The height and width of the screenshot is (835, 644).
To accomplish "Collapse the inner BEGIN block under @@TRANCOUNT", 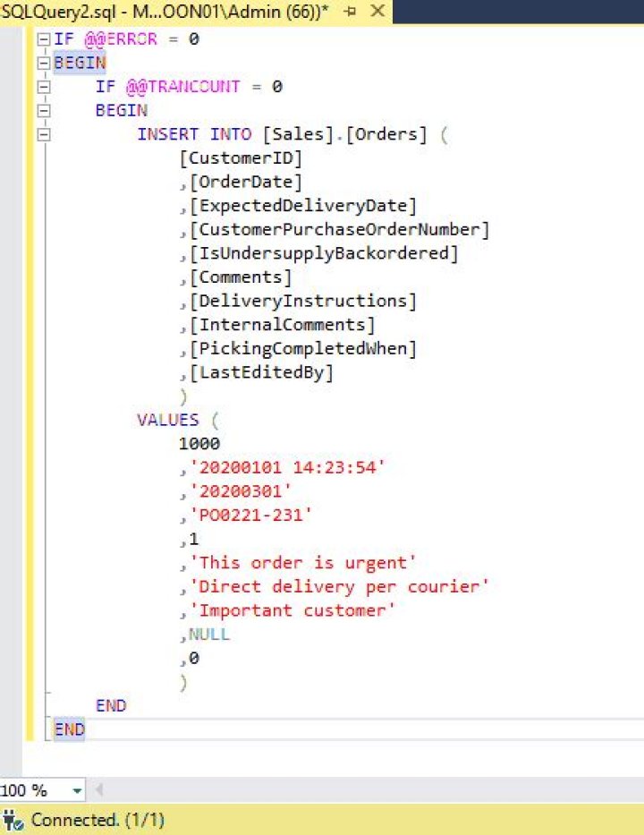I will click(43, 111).
